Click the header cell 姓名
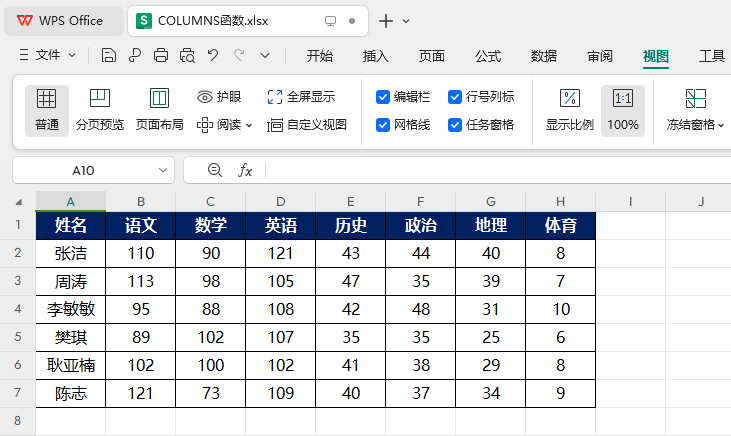The width and height of the screenshot is (731, 436). coord(70,226)
